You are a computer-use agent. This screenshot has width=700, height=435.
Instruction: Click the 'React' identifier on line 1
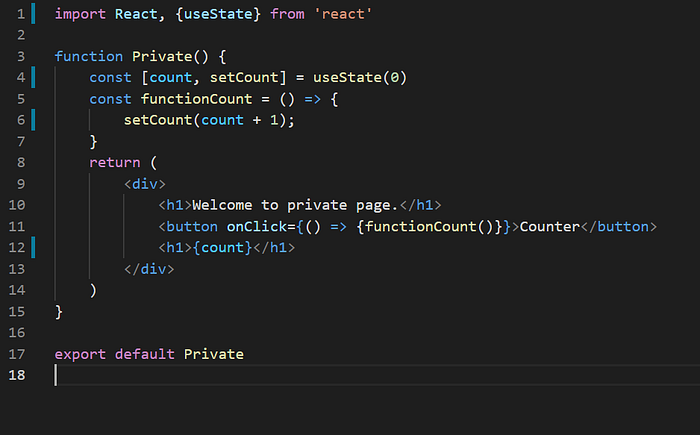[136, 14]
